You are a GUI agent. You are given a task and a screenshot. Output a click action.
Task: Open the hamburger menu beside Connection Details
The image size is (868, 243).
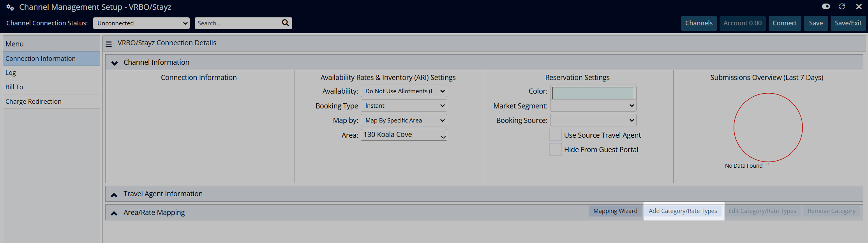click(x=109, y=44)
